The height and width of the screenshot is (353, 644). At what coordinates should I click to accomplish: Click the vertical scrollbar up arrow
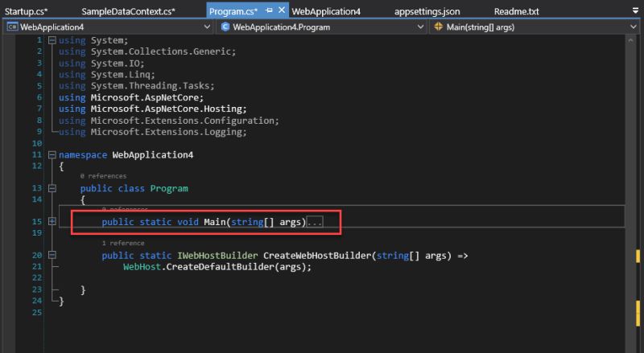(630, 40)
